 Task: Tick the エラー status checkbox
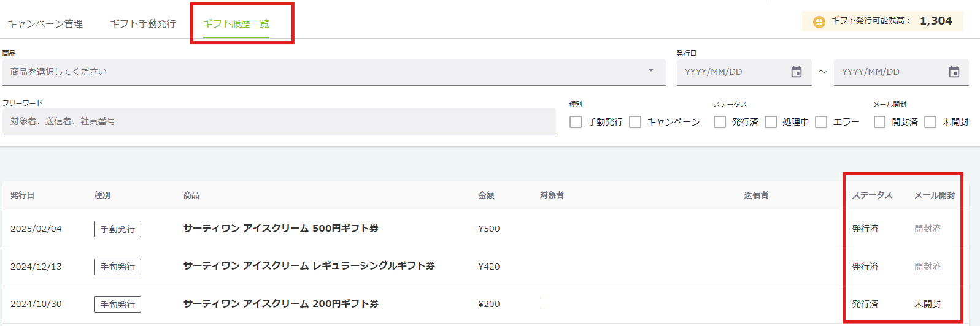tap(821, 122)
